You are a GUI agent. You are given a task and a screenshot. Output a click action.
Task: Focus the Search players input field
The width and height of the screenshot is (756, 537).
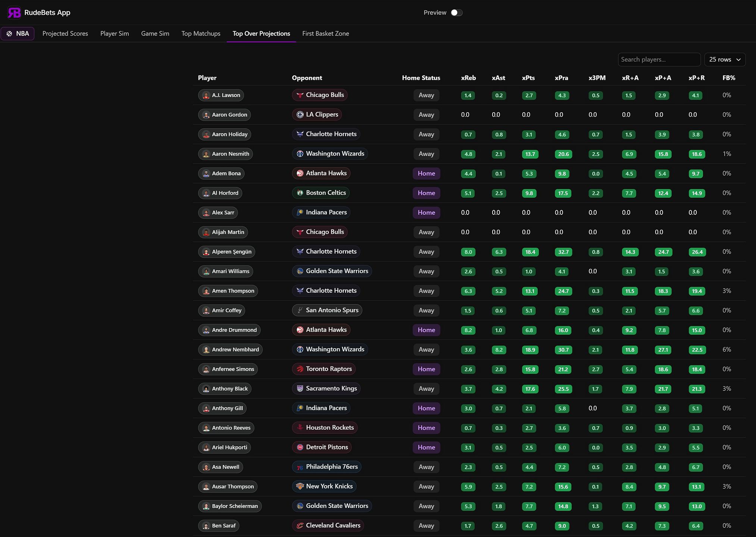(x=659, y=60)
